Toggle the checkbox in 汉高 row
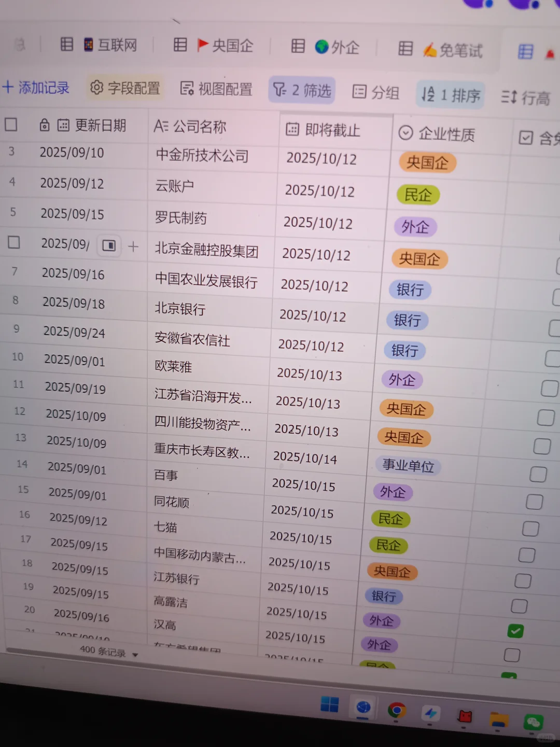This screenshot has width=560, height=747. [x=512, y=655]
